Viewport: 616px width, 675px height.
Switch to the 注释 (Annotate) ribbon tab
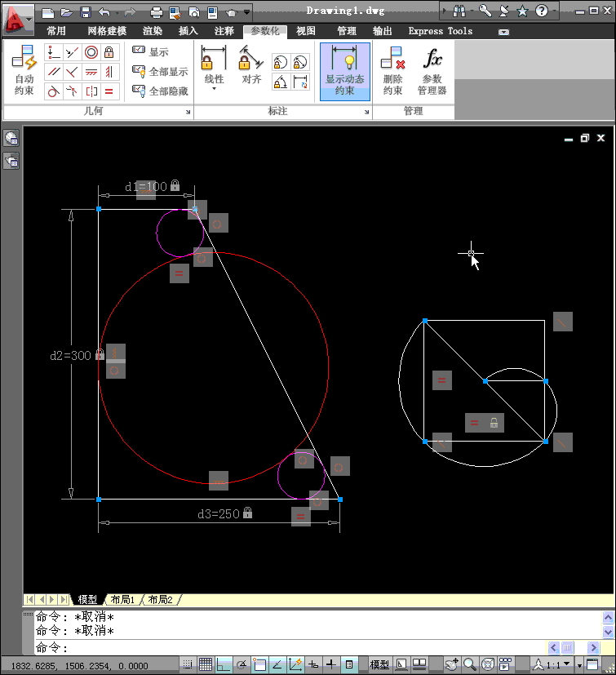[224, 31]
